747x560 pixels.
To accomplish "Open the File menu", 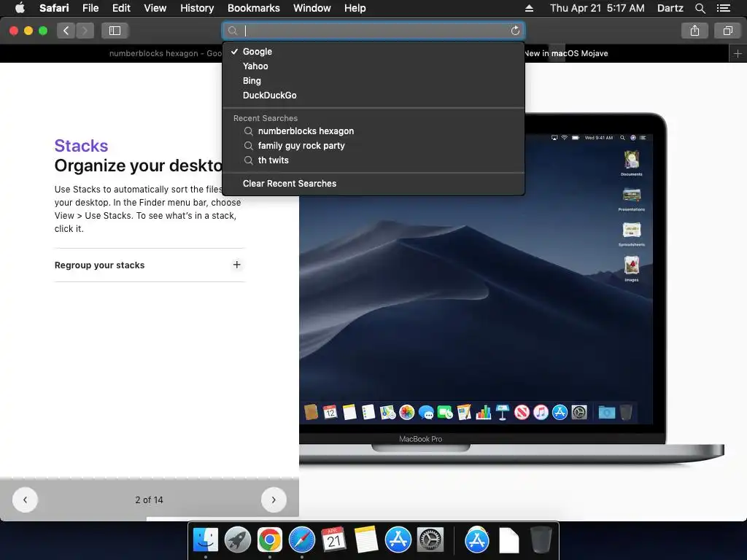I will pyautogui.click(x=90, y=8).
